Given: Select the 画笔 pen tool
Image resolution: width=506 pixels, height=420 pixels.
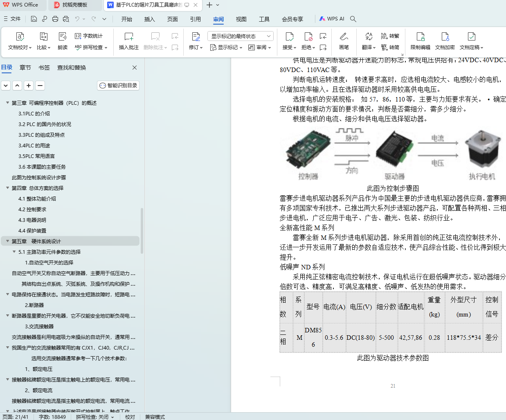Looking at the screenshot, I should pyautogui.click(x=344, y=42).
